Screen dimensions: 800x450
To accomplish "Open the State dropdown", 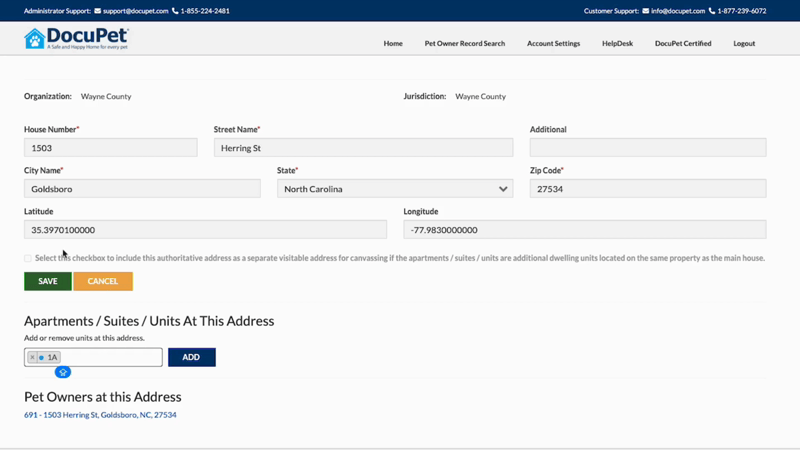I will 395,189.
